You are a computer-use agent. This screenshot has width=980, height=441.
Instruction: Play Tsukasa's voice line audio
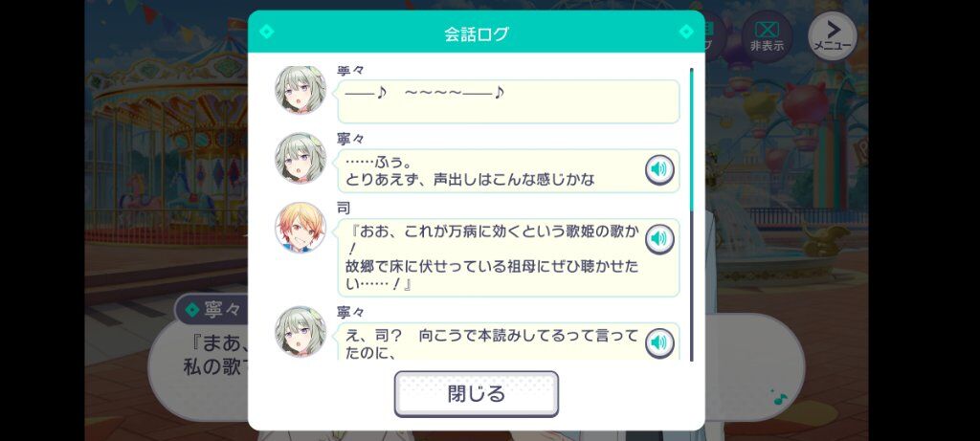[x=659, y=238]
